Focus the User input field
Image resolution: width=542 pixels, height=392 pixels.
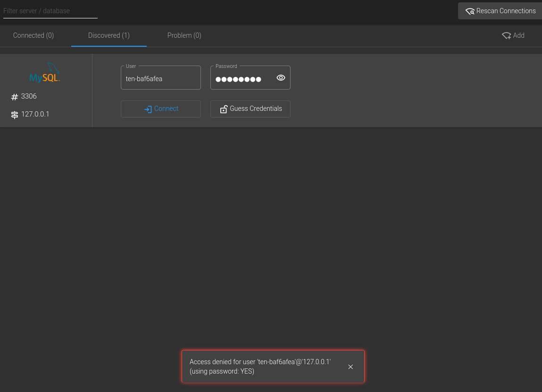[x=161, y=78]
